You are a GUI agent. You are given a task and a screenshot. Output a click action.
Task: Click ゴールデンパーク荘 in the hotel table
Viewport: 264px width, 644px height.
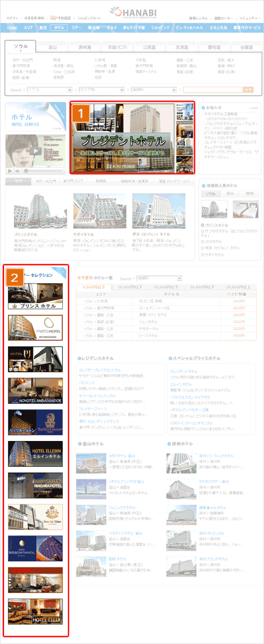(153, 307)
